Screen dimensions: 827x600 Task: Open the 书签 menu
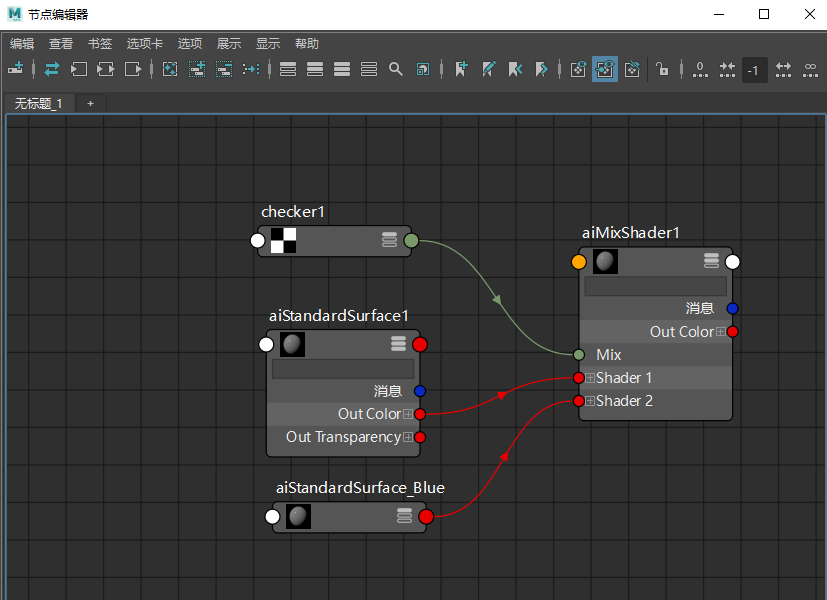coord(100,44)
